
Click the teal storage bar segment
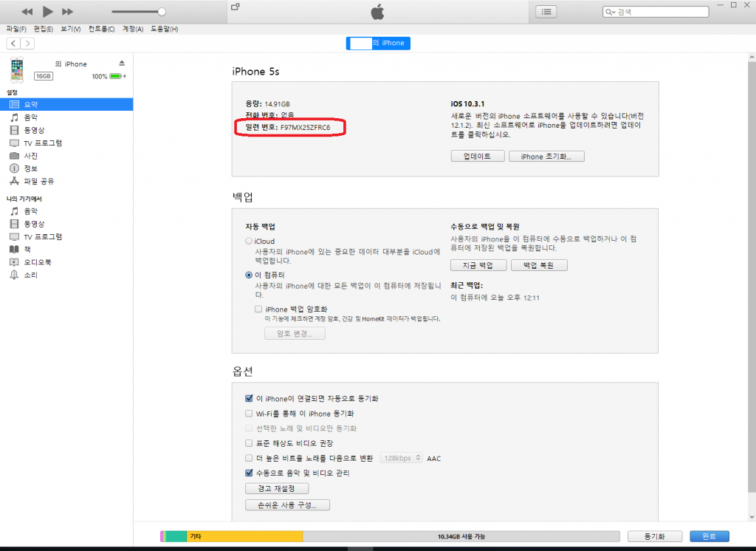[x=176, y=536]
